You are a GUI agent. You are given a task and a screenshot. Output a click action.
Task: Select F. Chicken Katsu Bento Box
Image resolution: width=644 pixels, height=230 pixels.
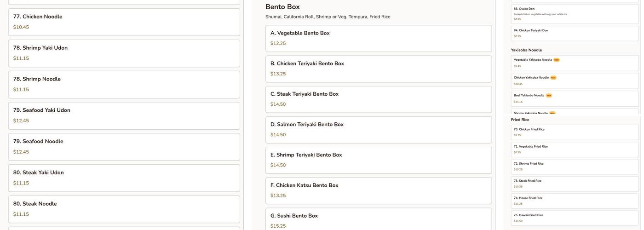point(378,190)
